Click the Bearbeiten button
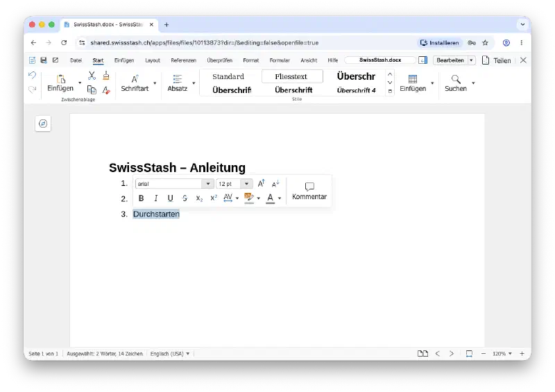Image resolution: width=555 pixels, height=392 pixels. coord(450,60)
